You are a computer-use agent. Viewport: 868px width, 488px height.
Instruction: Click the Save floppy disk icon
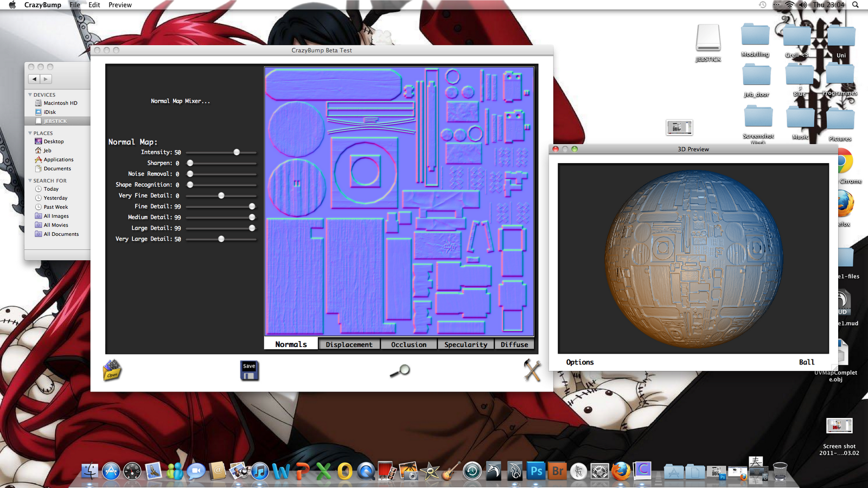click(249, 371)
